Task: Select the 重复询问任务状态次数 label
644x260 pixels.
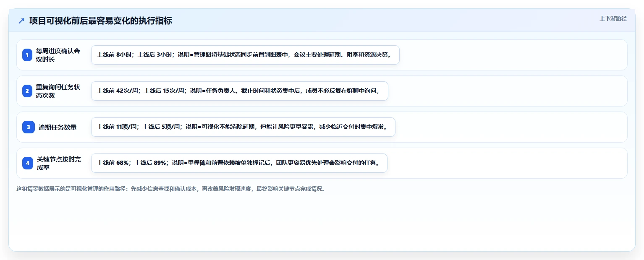Action: click(x=58, y=91)
